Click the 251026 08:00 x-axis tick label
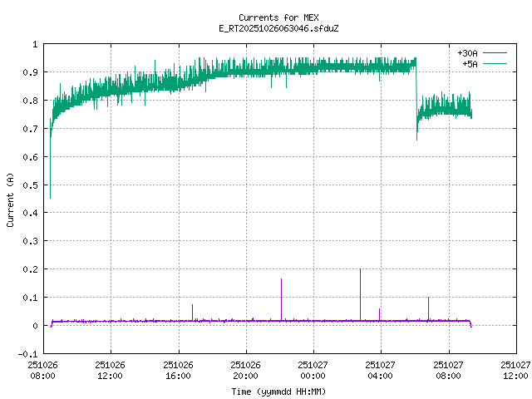Viewport: 532px width, 399px height. pyautogui.click(x=42, y=369)
